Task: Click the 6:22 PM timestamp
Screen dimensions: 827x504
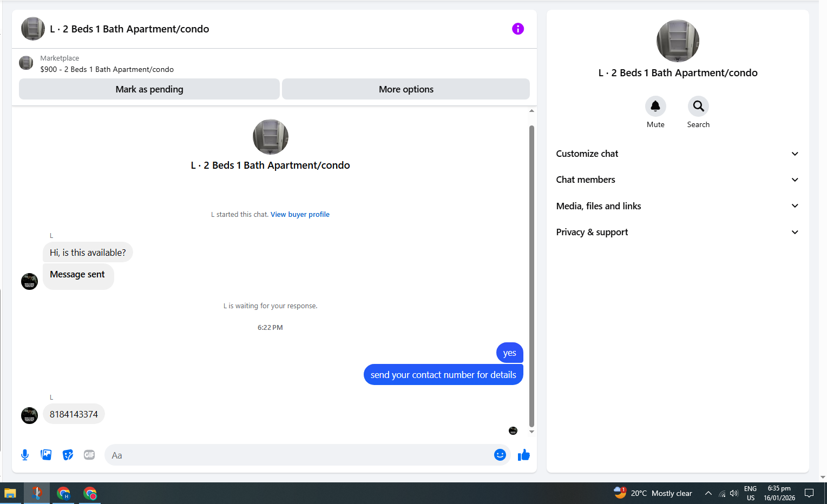Action: (270, 328)
